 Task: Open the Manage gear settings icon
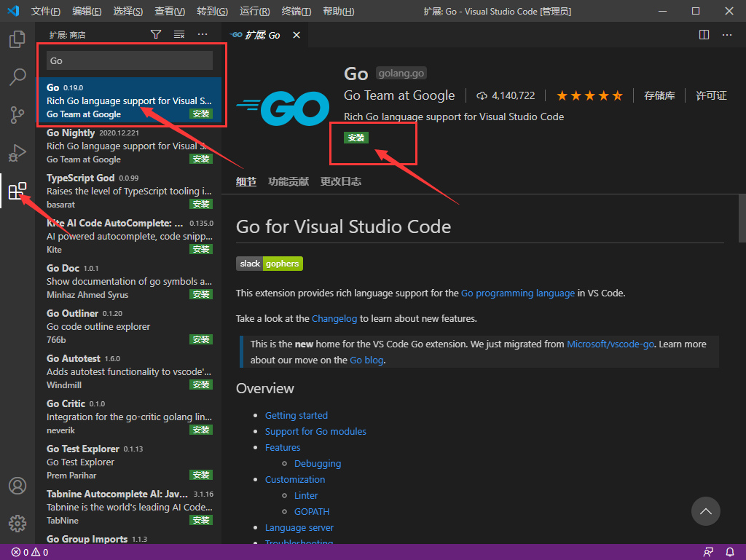pos(17,523)
